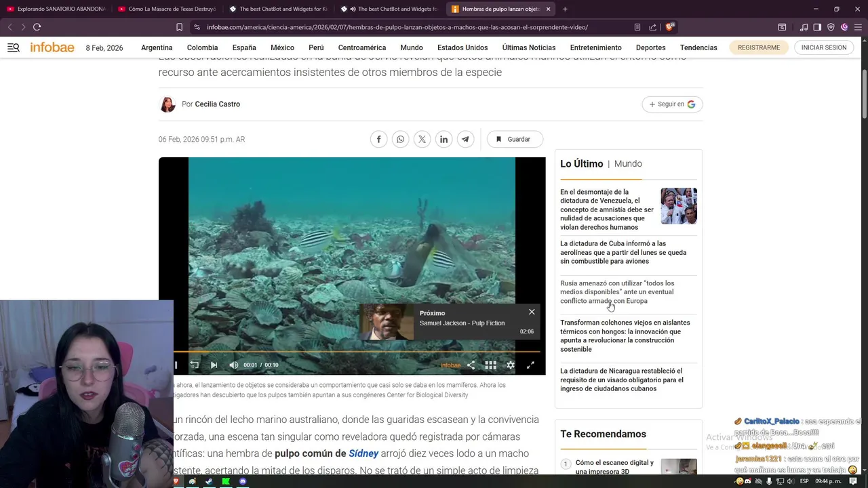
Task: Enter video fullscreen mode
Action: point(530,365)
